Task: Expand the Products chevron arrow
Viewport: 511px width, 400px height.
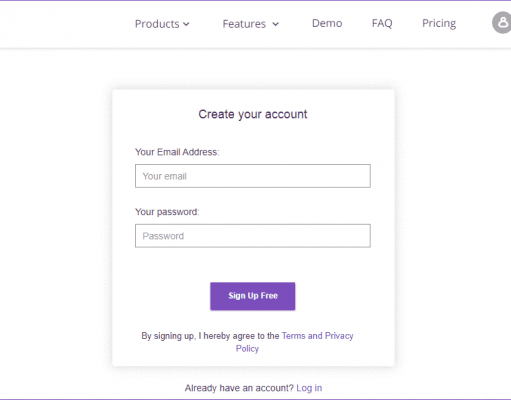Action: [x=186, y=24]
